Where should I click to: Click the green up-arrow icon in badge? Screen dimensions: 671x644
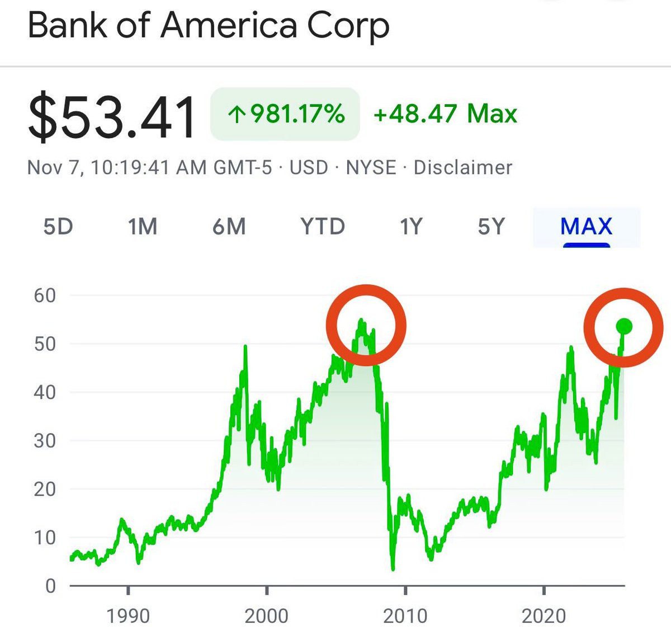pos(237,115)
